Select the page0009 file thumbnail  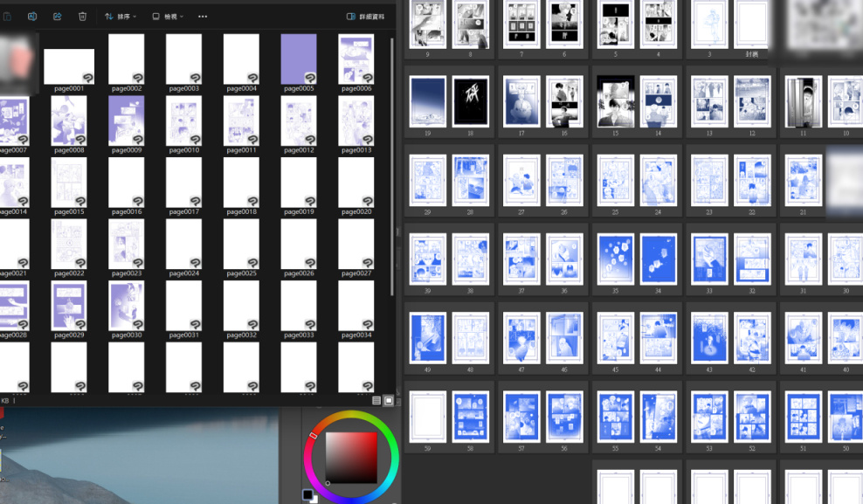tap(127, 121)
